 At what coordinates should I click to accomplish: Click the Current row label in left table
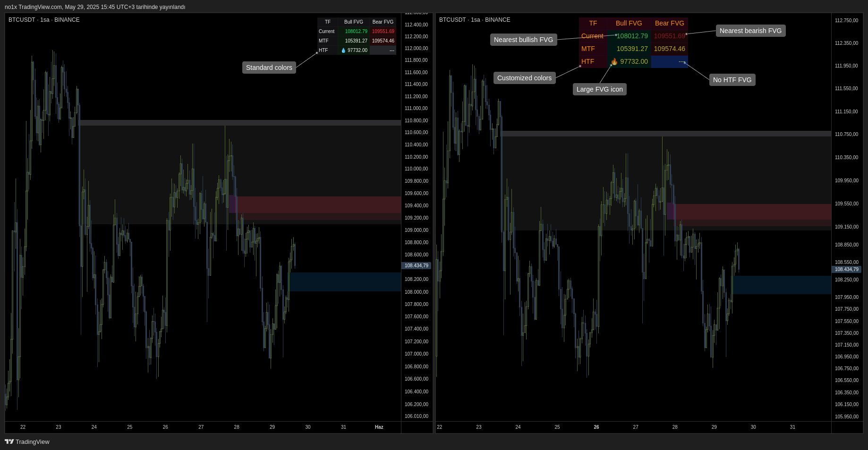click(x=326, y=31)
